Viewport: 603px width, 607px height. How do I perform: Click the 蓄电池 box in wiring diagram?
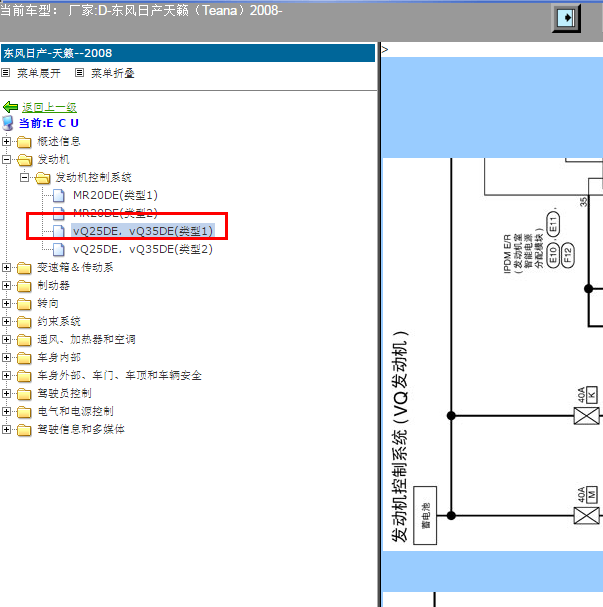click(425, 515)
